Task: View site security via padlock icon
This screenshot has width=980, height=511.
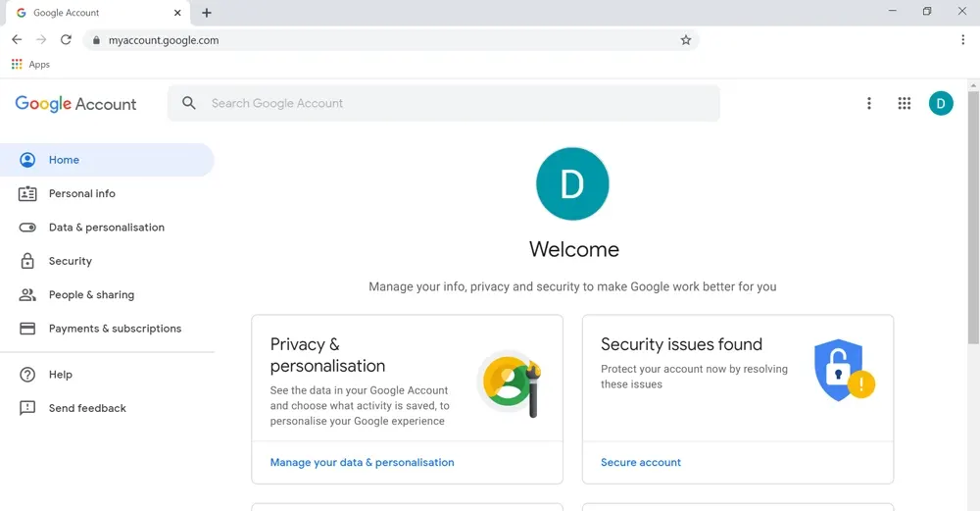Action: (x=96, y=40)
